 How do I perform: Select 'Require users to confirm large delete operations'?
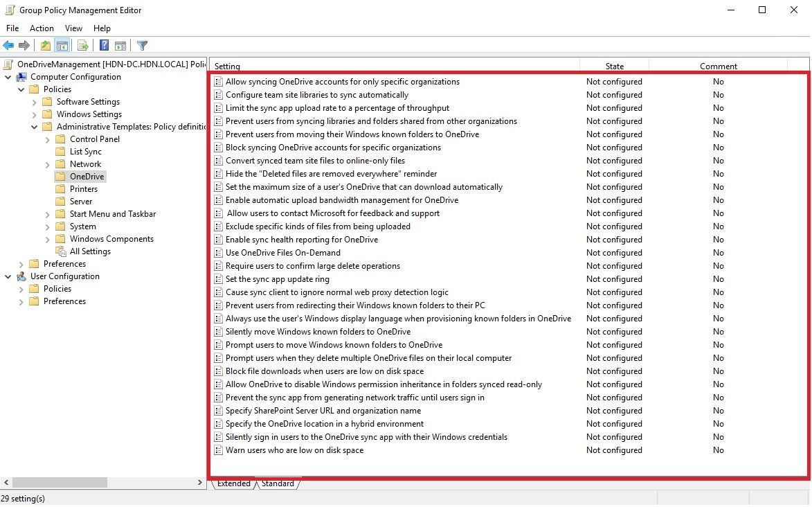click(x=313, y=266)
